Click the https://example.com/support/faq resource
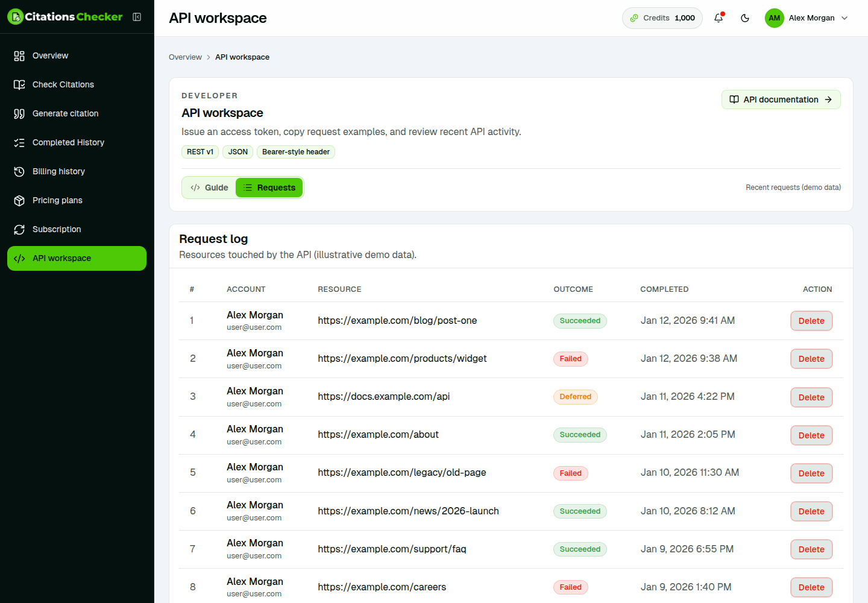The width and height of the screenshot is (868, 603). (392, 549)
